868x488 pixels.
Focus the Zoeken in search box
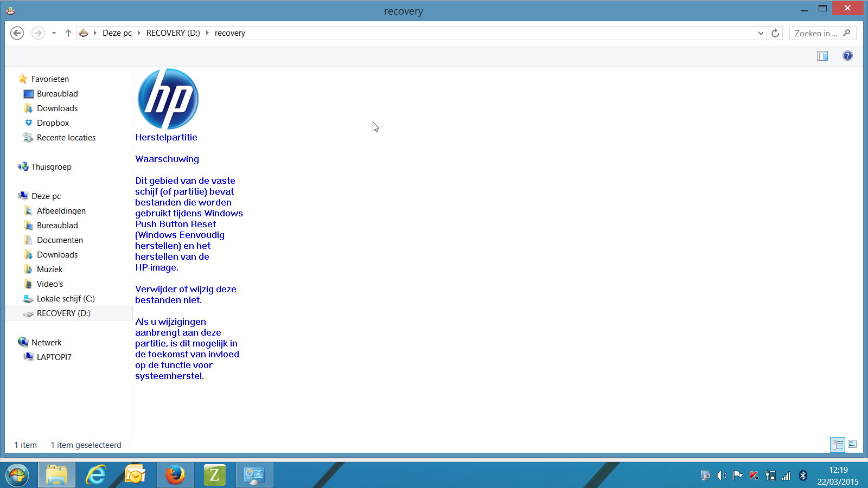[823, 33]
